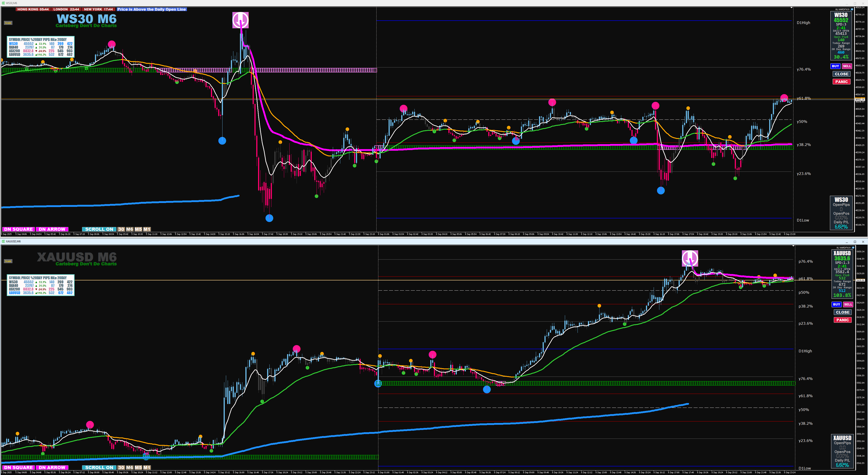Screen dimensions: 868x475
Task: Switch XAUUSD chart to M1 timeframe
Action: click(x=147, y=468)
